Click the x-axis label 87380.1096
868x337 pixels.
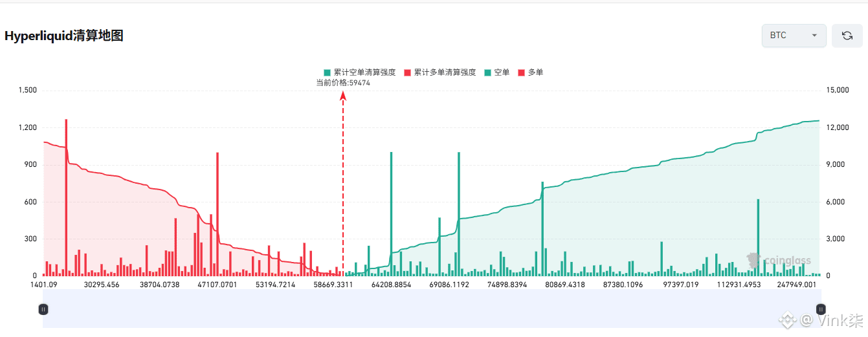tap(623, 284)
